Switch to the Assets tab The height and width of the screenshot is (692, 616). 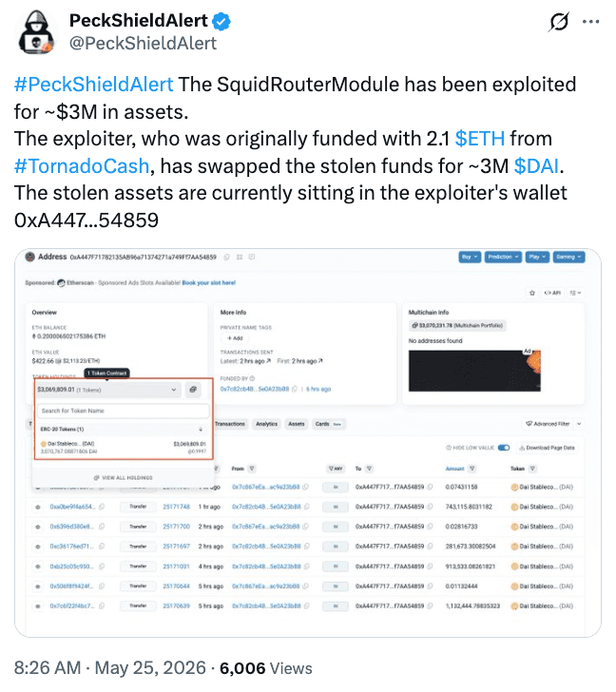click(x=296, y=424)
